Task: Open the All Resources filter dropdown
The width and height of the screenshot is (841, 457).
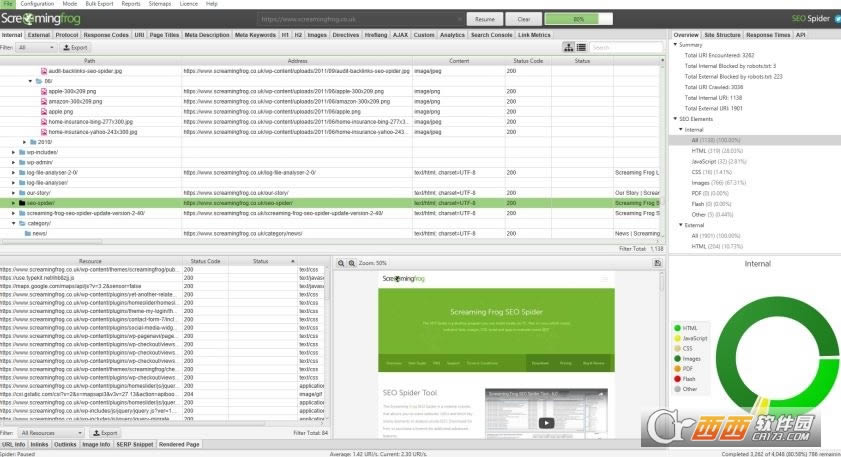Action: (51, 433)
